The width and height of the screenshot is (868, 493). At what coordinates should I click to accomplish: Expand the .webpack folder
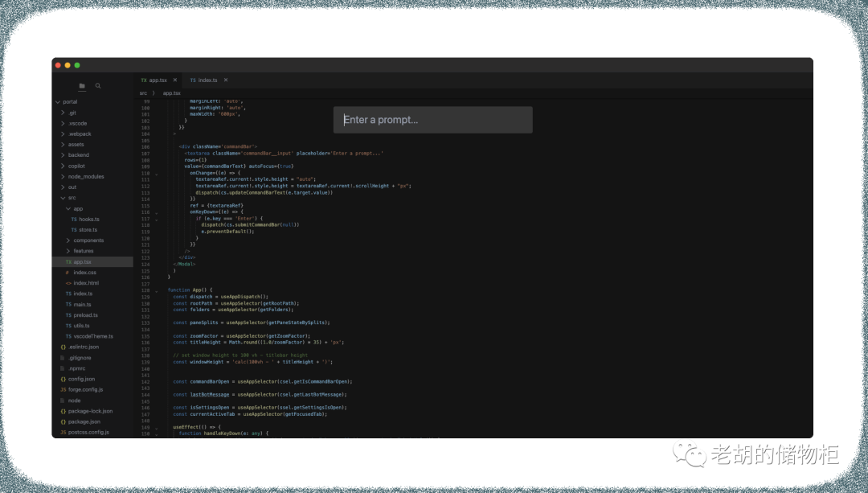coord(63,134)
